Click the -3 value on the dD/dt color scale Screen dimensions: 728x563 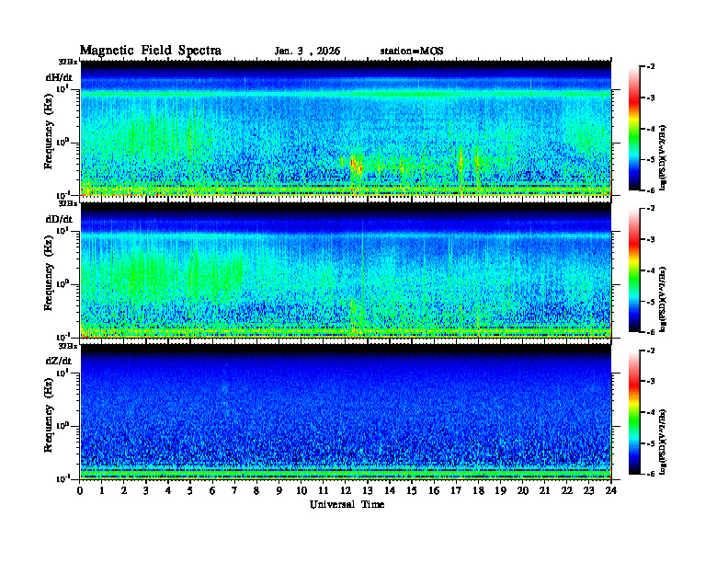click(651, 240)
